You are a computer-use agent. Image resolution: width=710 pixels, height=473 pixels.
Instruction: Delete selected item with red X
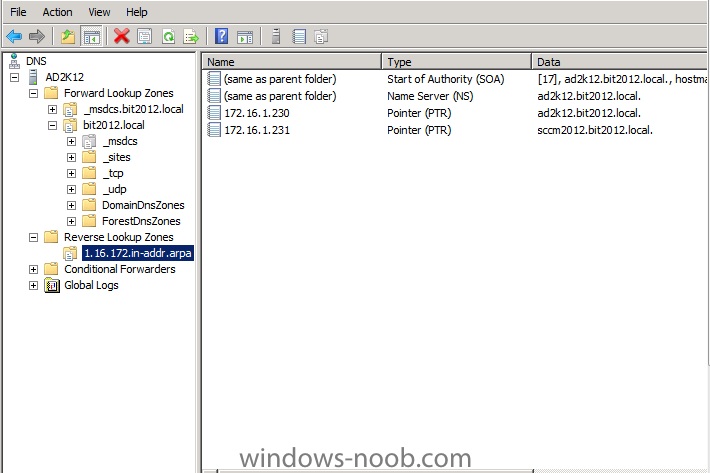[x=121, y=36]
